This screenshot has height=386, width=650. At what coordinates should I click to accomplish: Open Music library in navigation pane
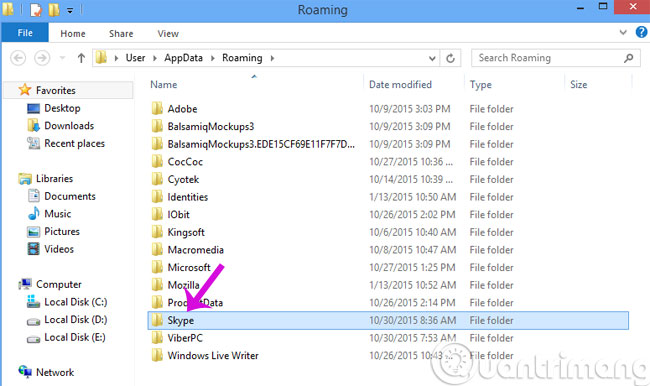[x=58, y=214]
